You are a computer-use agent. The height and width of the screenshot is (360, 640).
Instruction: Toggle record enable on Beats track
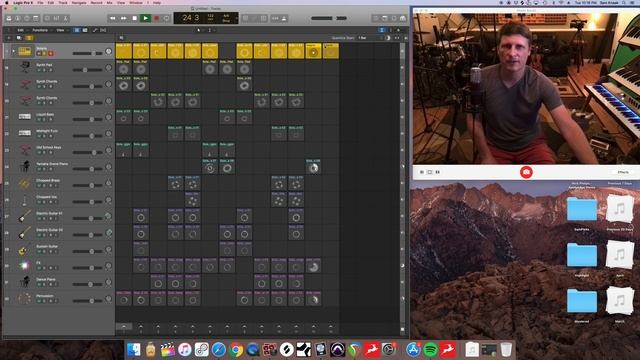pos(51,53)
